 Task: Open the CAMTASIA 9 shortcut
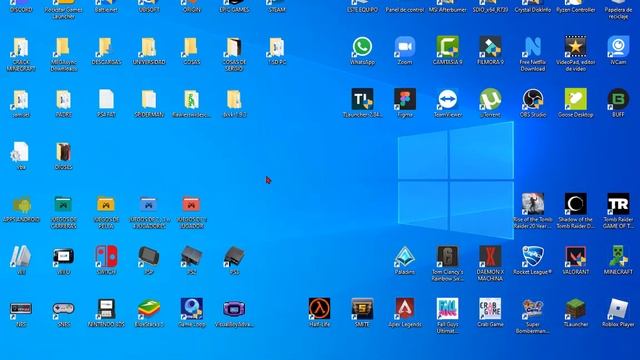pos(447,47)
